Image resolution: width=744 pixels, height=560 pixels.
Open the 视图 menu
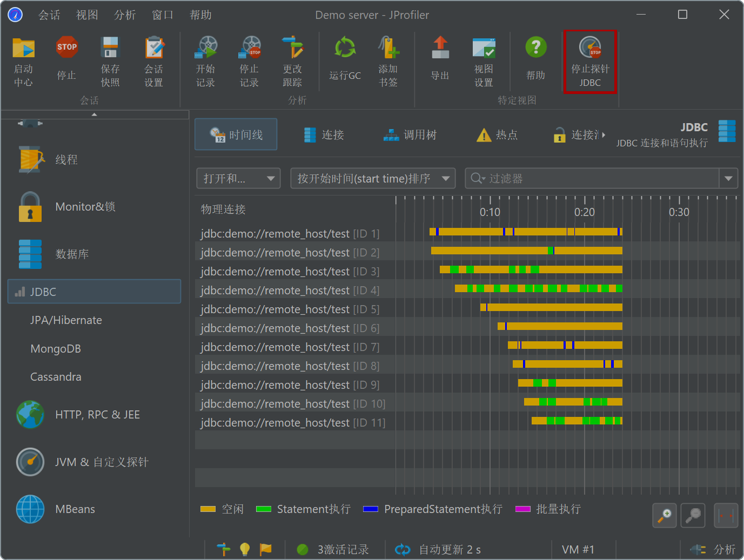[87, 15]
